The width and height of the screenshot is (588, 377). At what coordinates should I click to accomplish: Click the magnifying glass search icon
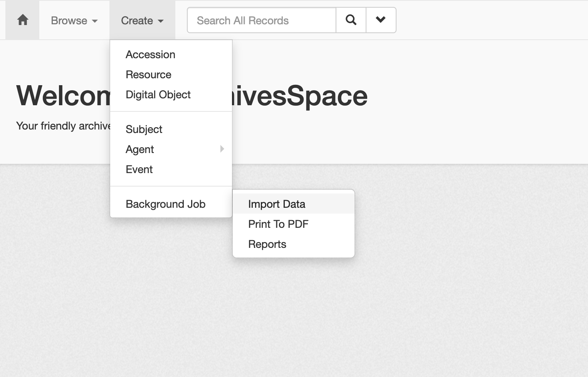(x=351, y=20)
